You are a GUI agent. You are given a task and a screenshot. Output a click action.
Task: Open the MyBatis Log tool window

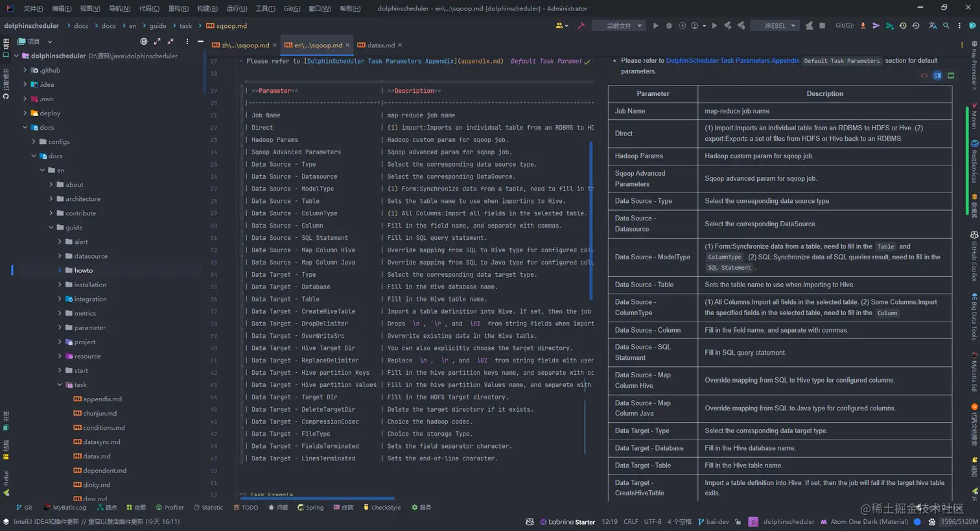[64, 508]
